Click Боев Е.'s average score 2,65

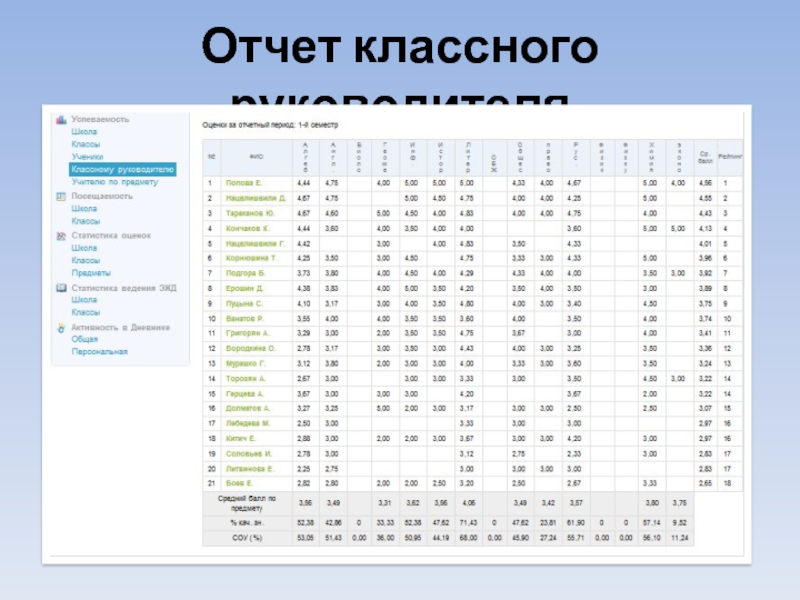point(705,483)
